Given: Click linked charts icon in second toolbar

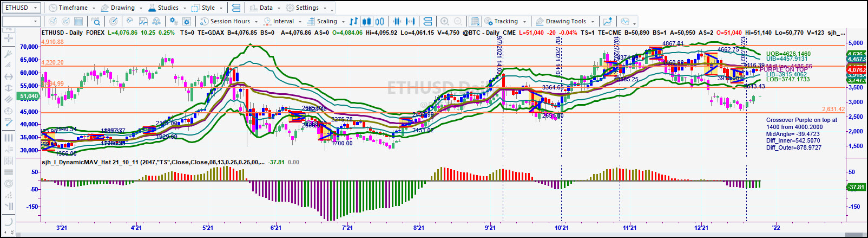Looking at the screenshot, I should pyautogui.click(x=428, y=21).
